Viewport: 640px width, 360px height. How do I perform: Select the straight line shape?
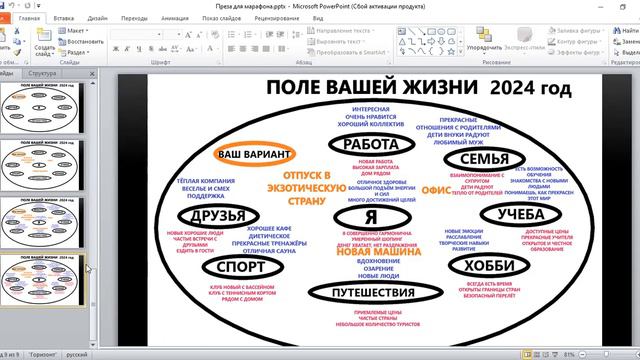point(412,31)
